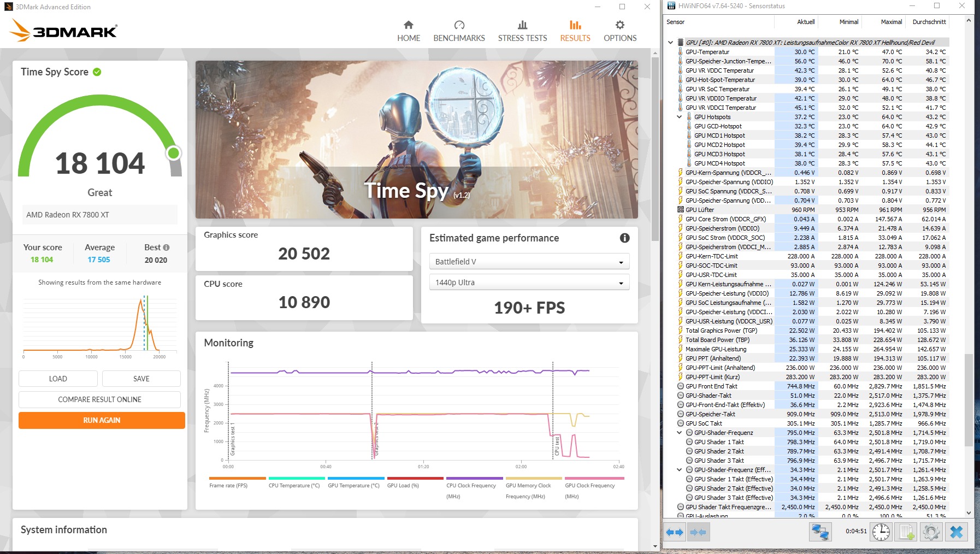
Task: Click the average score 17 505
Action: click(99, 260)
